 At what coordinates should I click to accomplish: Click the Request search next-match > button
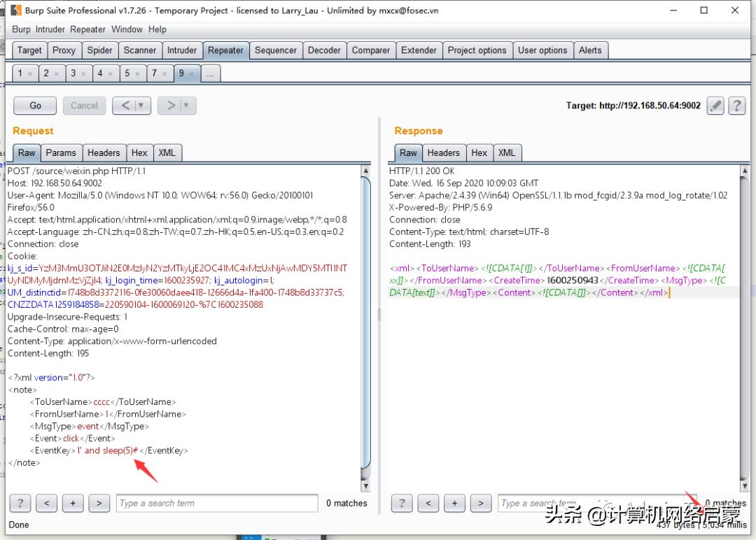click(x=99, y=504)
